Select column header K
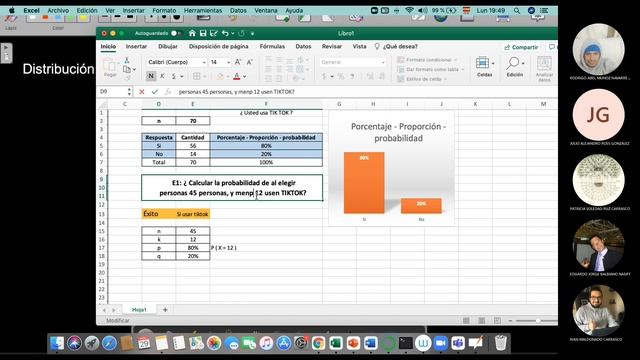This screenshot has width=640, height=360. click(x=475, y=104)
